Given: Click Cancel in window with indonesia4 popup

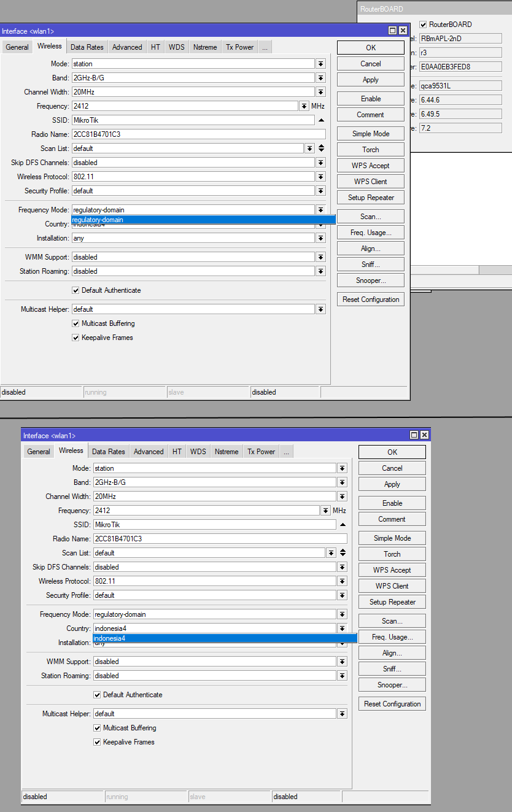Looking at the screenshot, I should click(392, 468).
